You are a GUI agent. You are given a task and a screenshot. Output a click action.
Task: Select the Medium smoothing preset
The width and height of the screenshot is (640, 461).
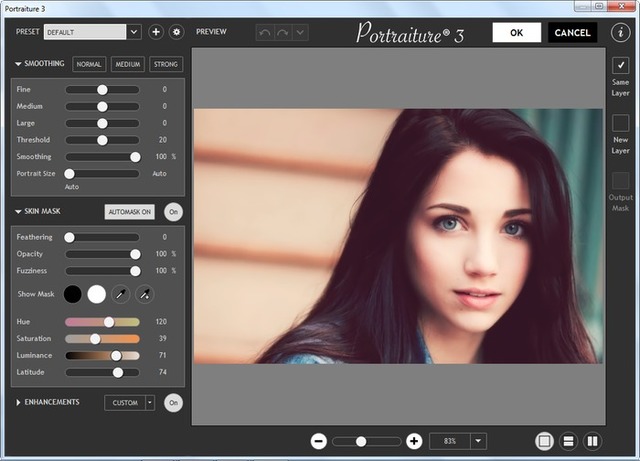coord(127,65)
